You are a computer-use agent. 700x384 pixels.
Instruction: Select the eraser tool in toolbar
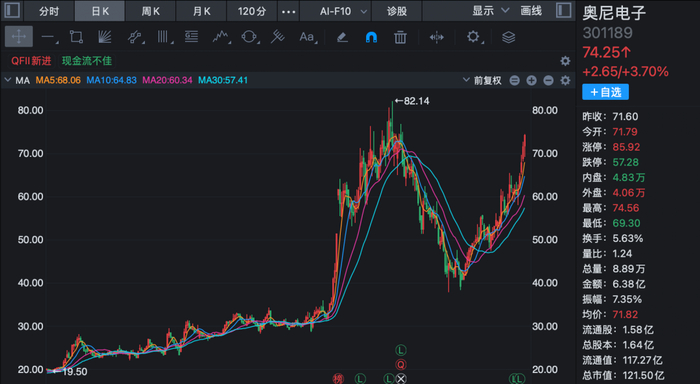pyautogui.click(x=342, y=37)
